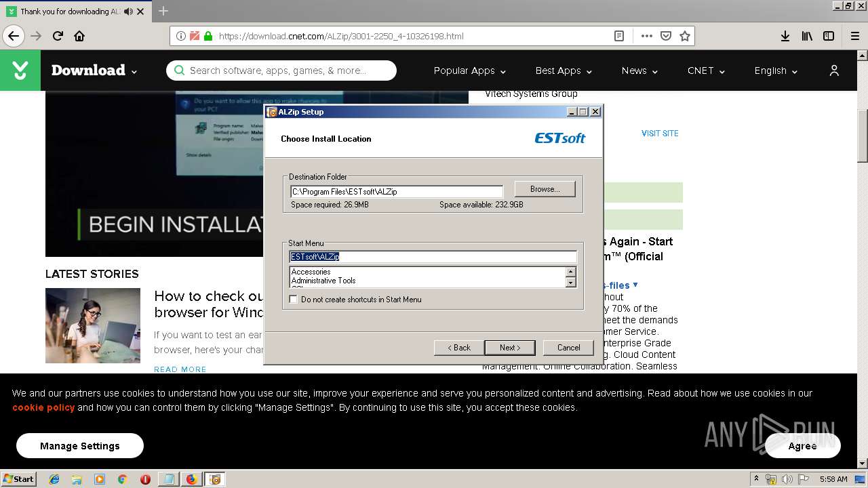The width and height of the screenshot is (868, 488).
Task: Click Browse for destination folder
Action: pyautogui.click(x=545, y=189)
